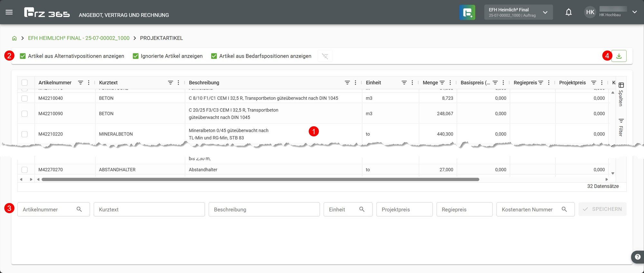Open Basispreis column options menu

click(x=503, y=83)
